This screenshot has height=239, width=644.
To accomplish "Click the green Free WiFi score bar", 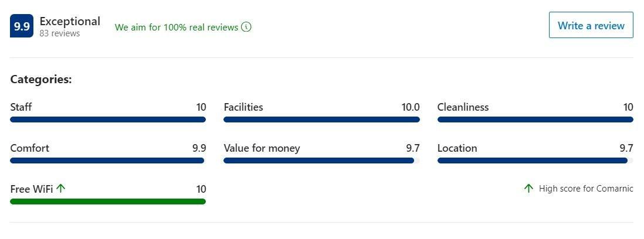I will 108,202.
